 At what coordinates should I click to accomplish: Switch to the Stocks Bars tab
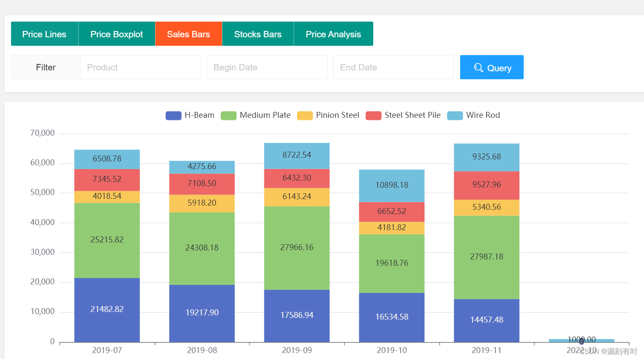[x=258, y=33]
